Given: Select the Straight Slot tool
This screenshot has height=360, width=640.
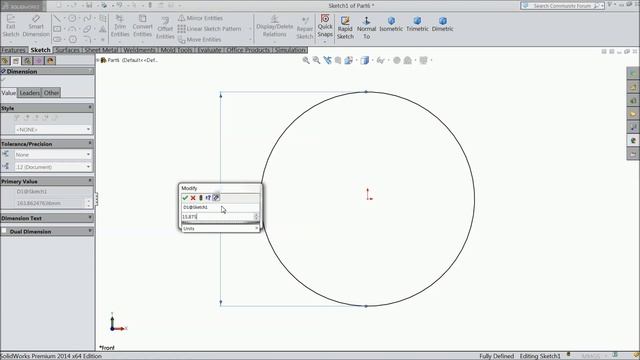Looking at the screenshot, I should click(x=57, y=40).
